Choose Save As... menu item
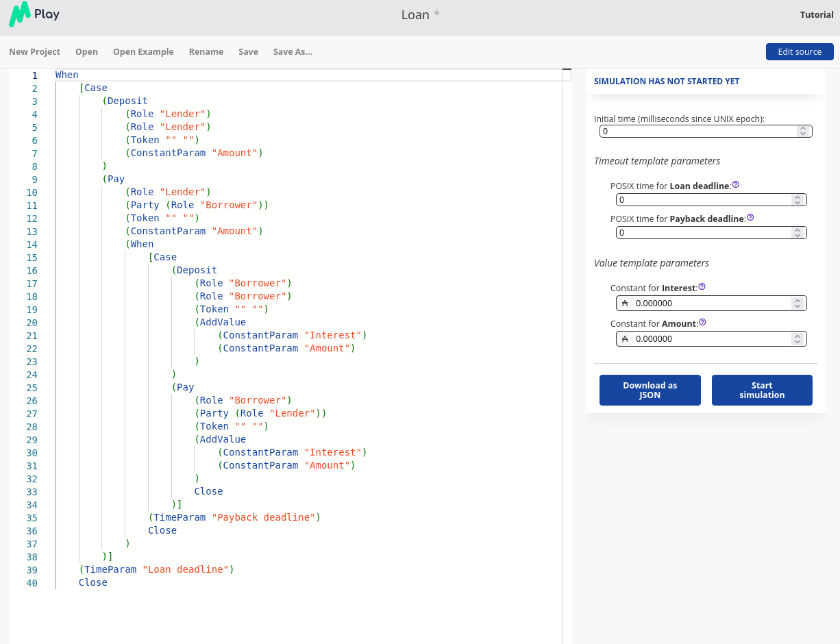This screenshot has width=840, height=644. 293,52
